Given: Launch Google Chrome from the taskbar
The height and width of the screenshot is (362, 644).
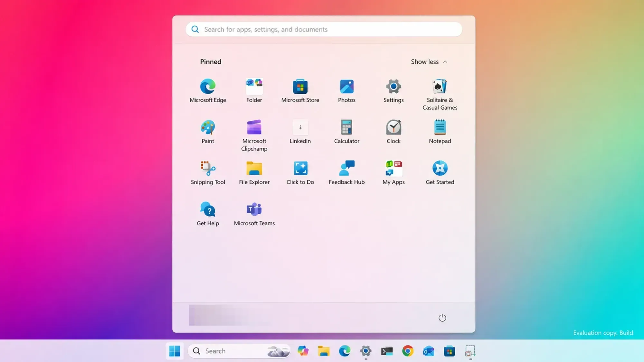Looking at the screenshot, I should [x=408, y=351].
